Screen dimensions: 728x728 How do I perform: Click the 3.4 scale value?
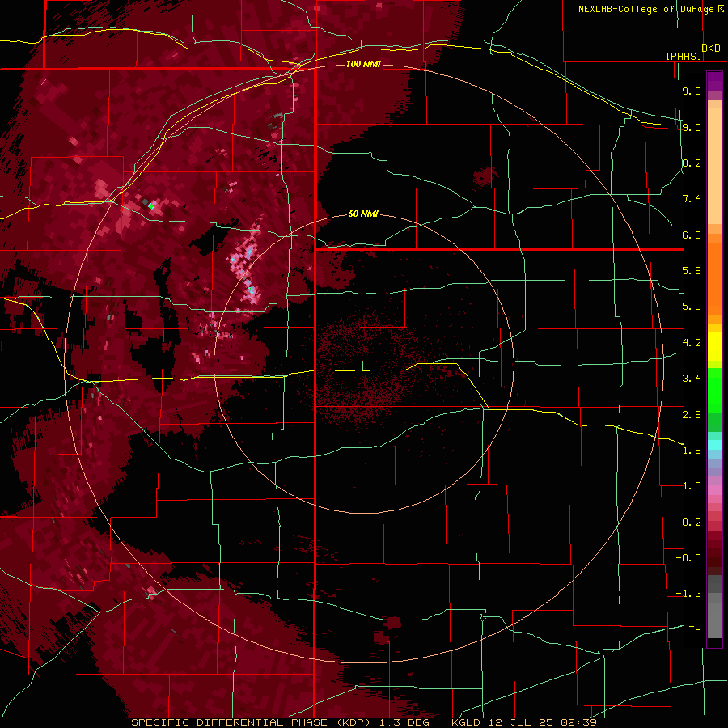pyautogui.click(x=692, y=379)
